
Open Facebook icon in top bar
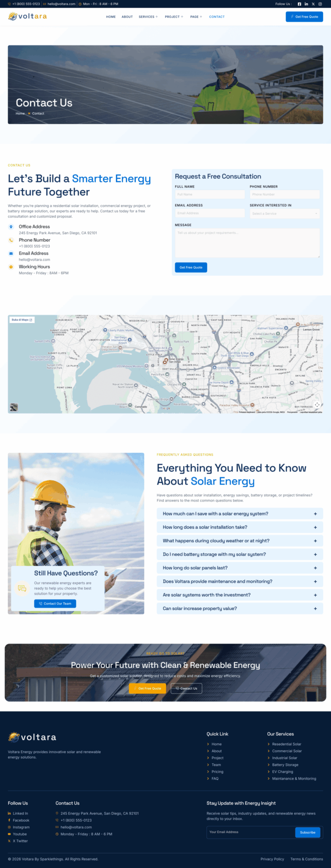click(x=300, y=4)
